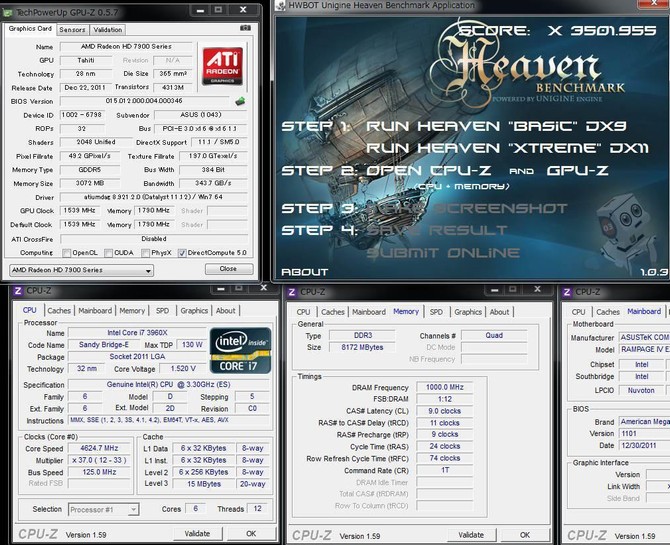Open the Graphics tab in CPU-Z CPU window
670x545 pixels.
[194, 311]
